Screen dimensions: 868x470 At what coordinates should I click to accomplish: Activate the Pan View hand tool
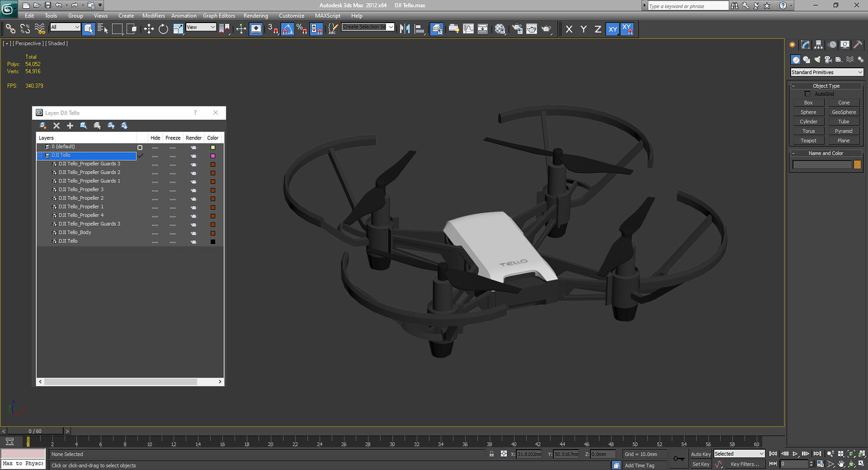pyautogui.click(x=841, y=464)
